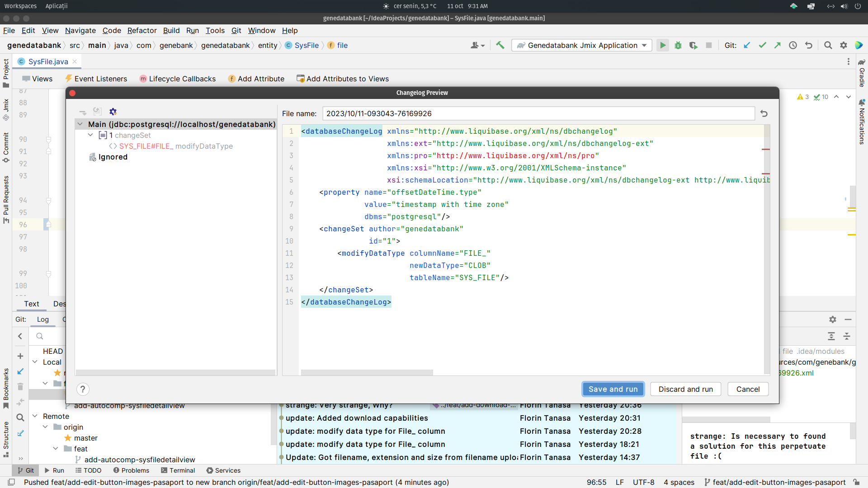The image size is (868, 488).
Task: Rollback changes with undo icon
Action: [809, 45]
